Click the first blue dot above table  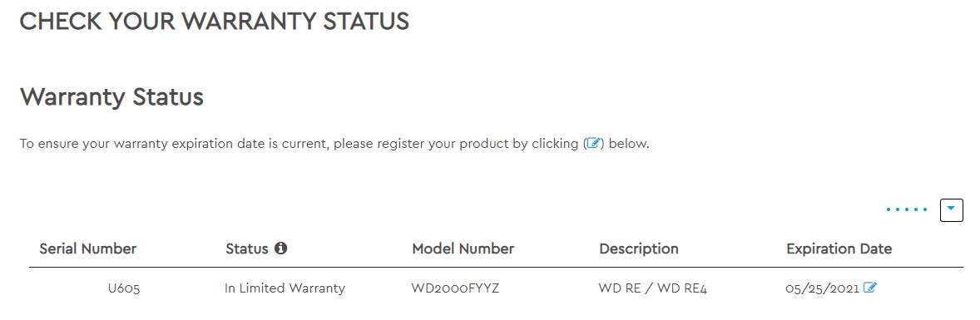pos(888,209)
